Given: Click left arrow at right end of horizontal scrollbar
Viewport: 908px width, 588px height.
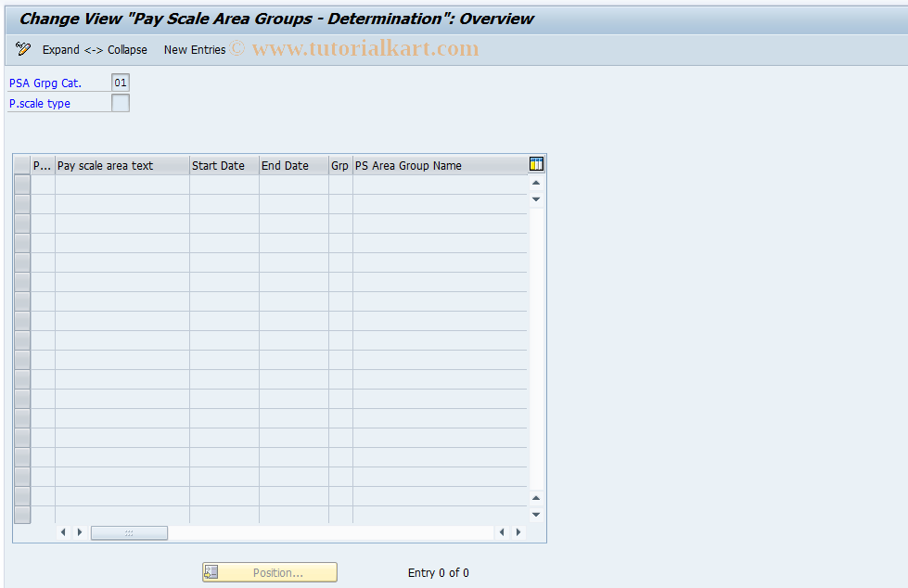Looking at the screenshot, I should 502,532.
